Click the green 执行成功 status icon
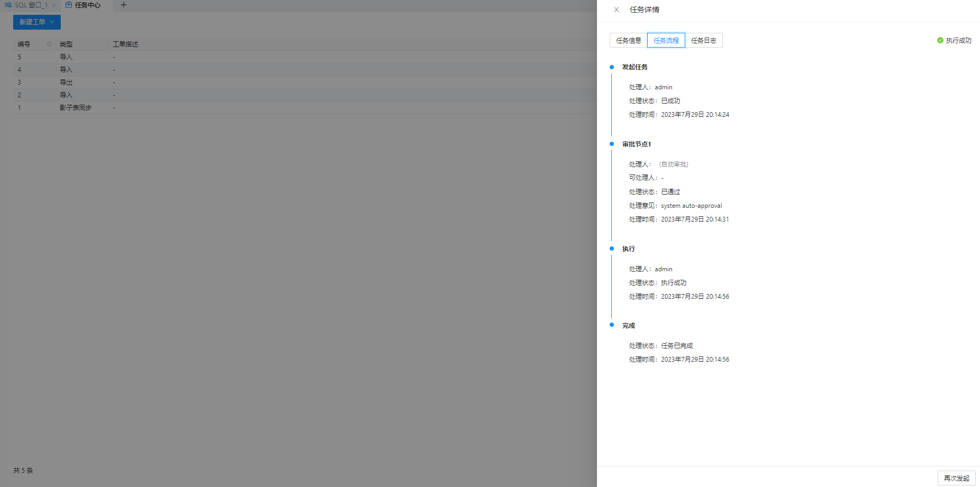Viewport: 980px width, 487px height. coord(940,40)
